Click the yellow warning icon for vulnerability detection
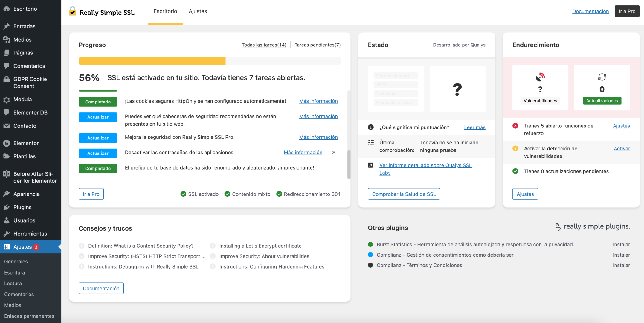Screen dimensions: 644x323 coord(515,148)
